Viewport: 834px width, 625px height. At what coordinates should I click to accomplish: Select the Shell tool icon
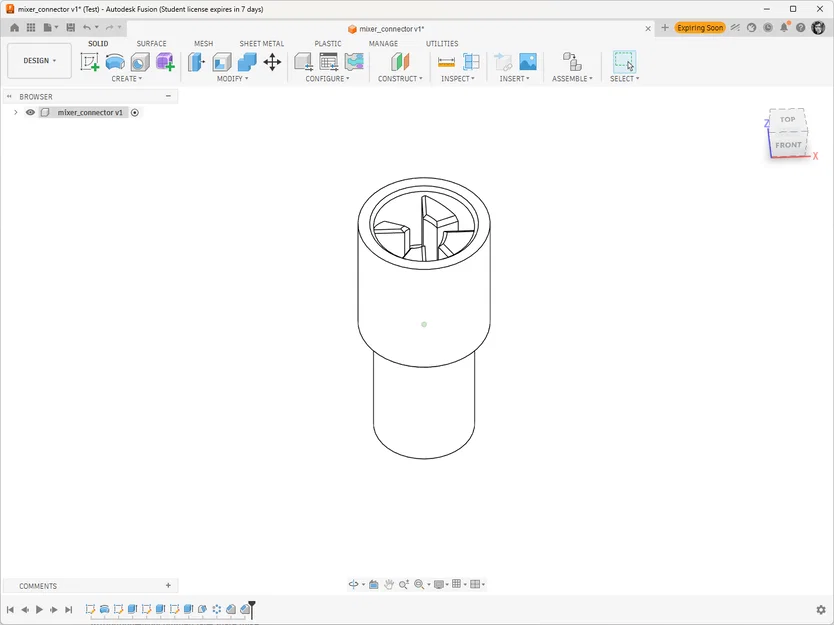(222, 62)
